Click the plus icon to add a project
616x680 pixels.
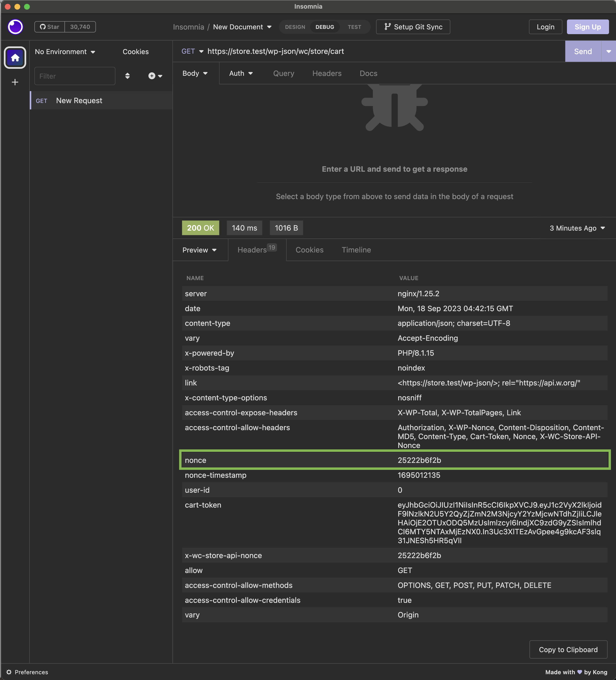pyautogui.click(x=15, y=82)
